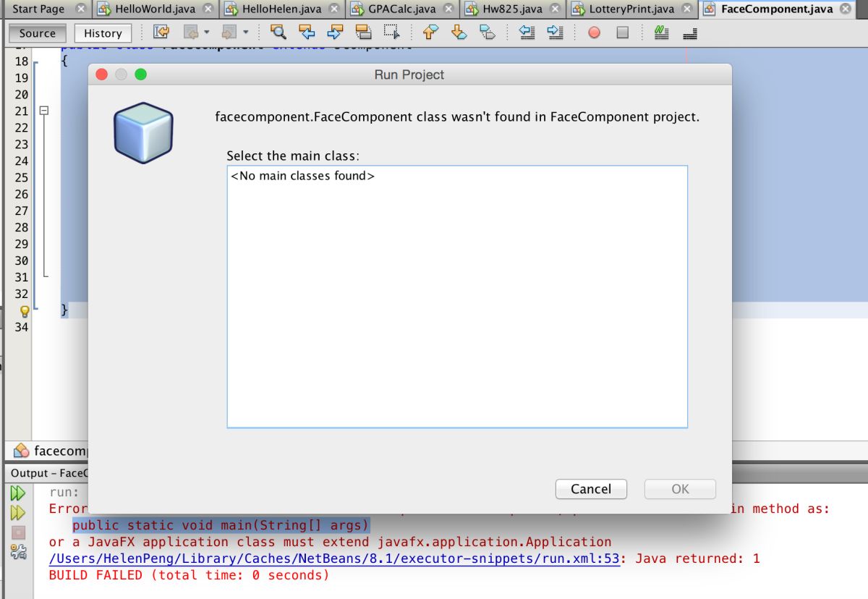Close the FaceComponent.java tab
The image size is (868, 599).
[x=846, y=9]
